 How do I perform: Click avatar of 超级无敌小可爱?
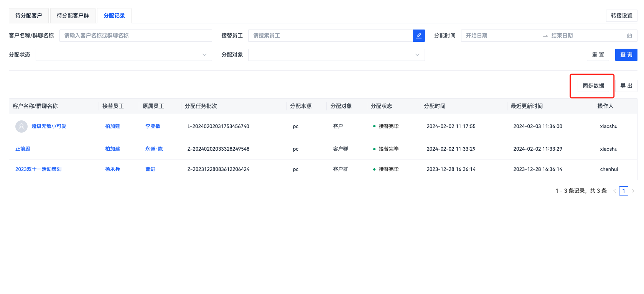tap(21, 126)
